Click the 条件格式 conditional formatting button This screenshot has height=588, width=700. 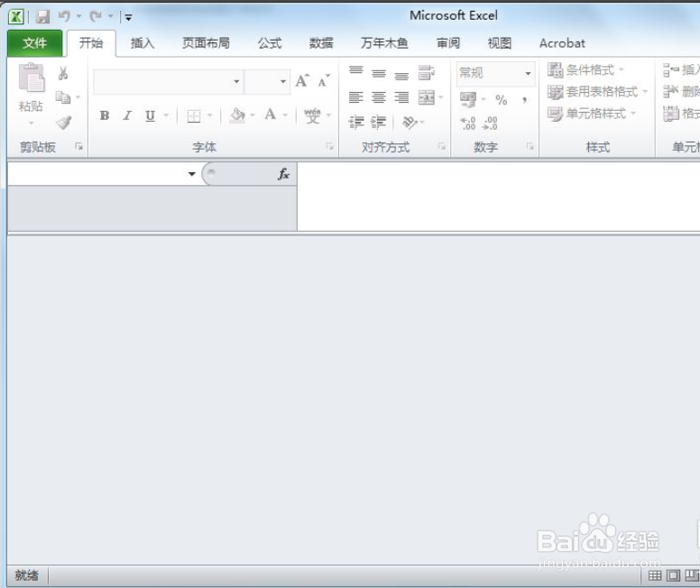(x=585, y=70)
